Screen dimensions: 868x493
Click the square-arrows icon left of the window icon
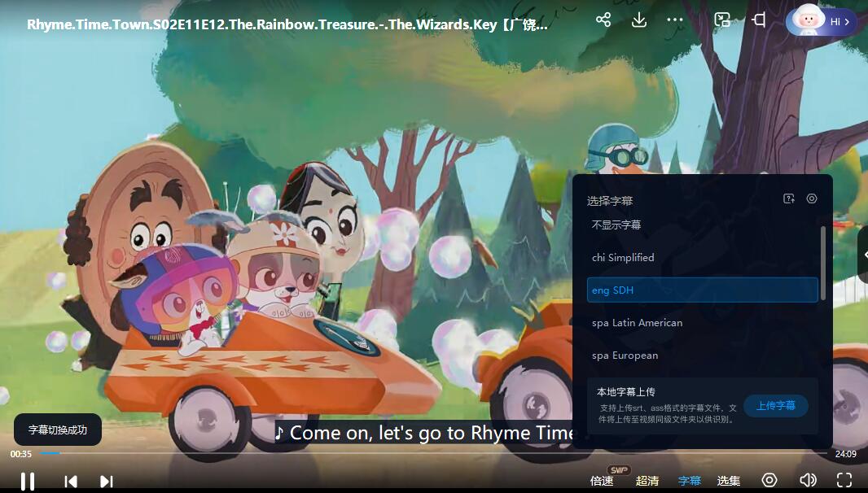[722, 20]
